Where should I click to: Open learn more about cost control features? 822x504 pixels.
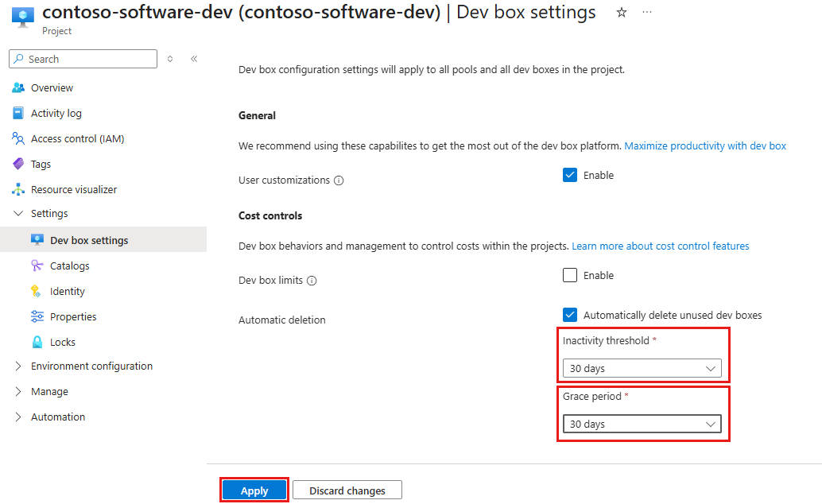660,246
